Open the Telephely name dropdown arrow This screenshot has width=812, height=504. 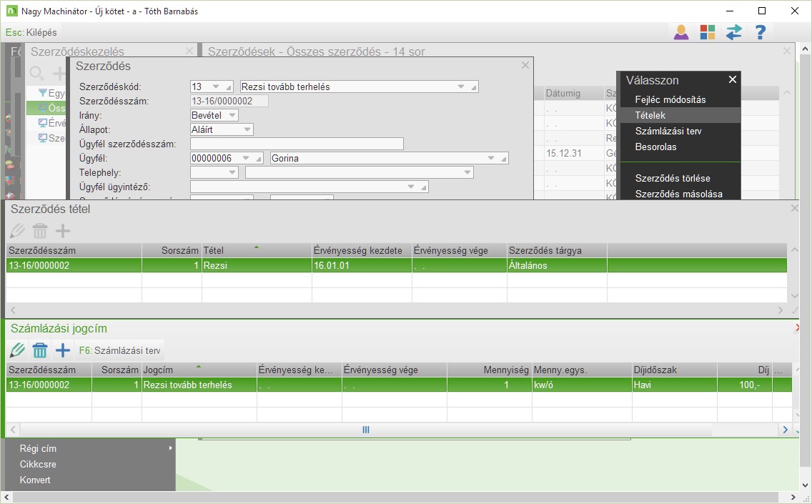467,172
